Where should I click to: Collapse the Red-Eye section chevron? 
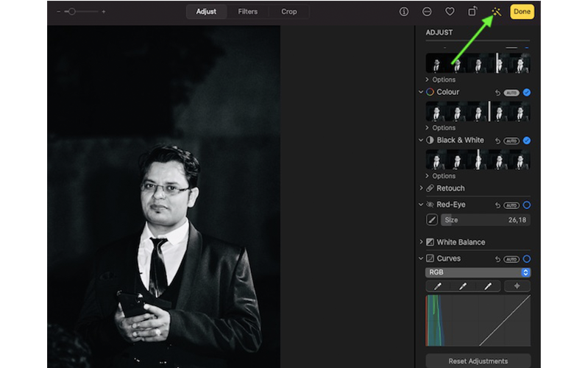pos(421,205)
